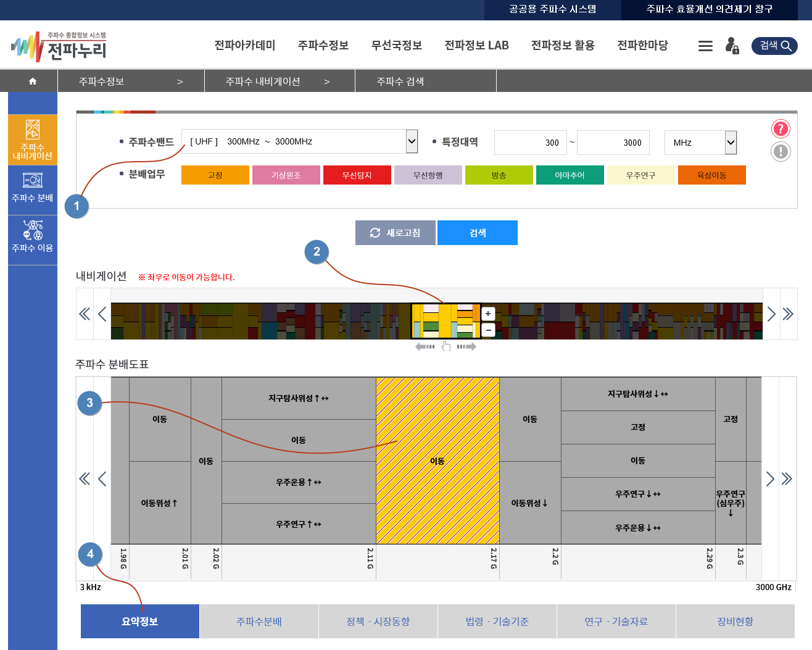Screen dimensions: 812x650
Task: Toggle the 고정 orange service filter
Action: point(215,175)
